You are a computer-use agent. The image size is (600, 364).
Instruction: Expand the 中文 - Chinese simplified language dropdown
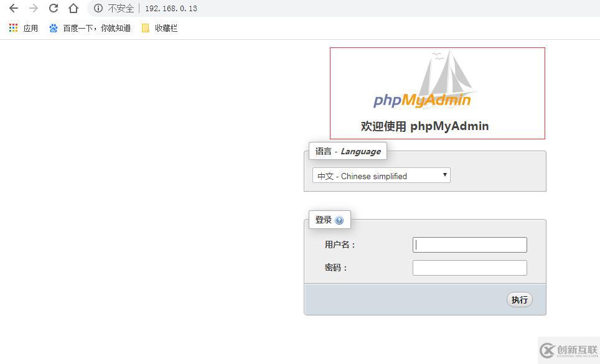tap(381, 175)
